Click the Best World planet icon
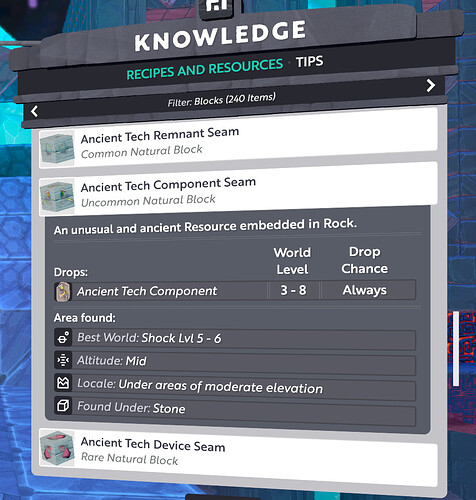 [63, 338]
